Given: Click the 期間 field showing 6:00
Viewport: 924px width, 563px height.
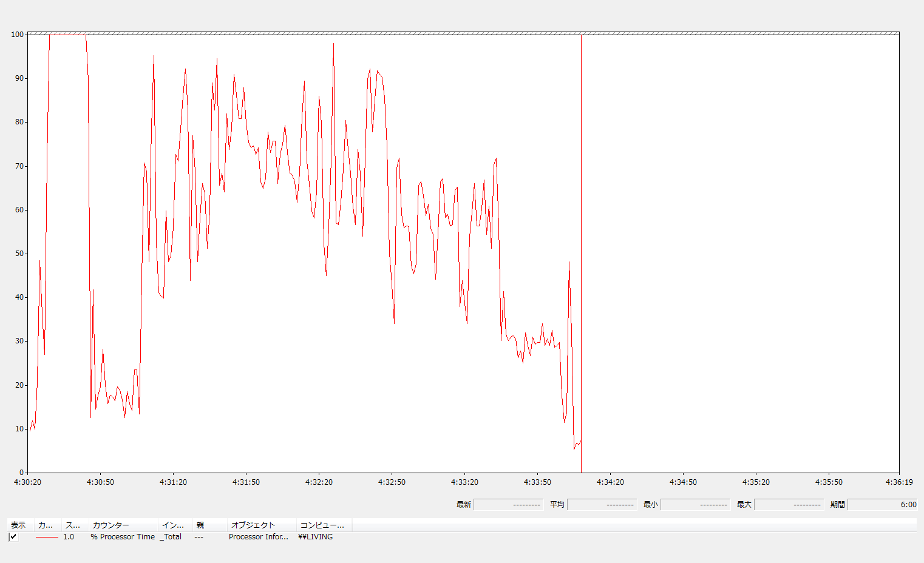Looking at the screenshot, I should (882, 505).
